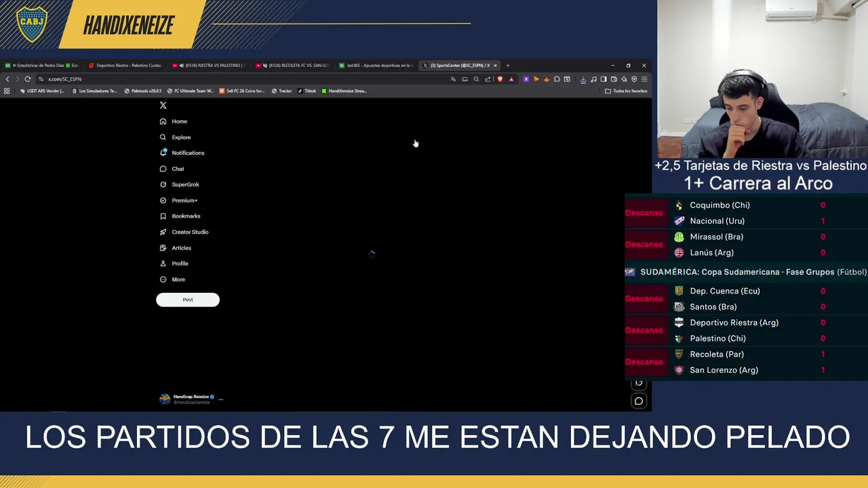Click the Grok icon above the chat bubble
The height and width of the screenshot is (488, 868).
pos(639,384)
